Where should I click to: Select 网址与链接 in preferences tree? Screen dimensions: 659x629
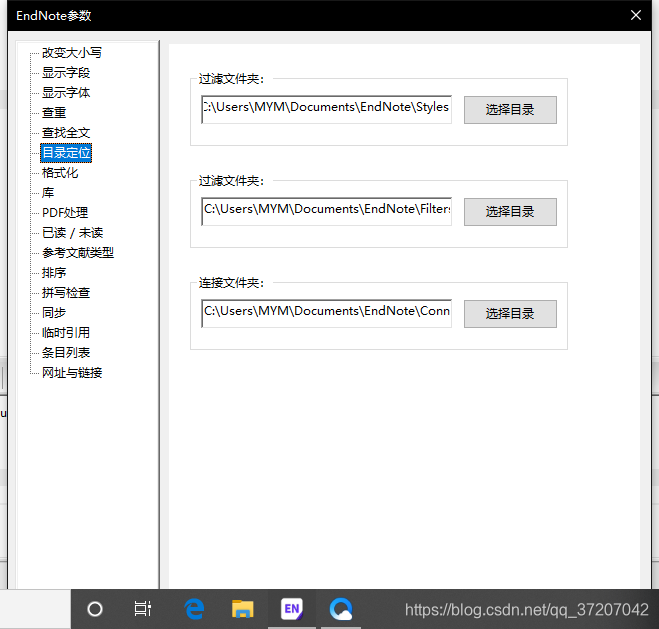click(72, 373)
